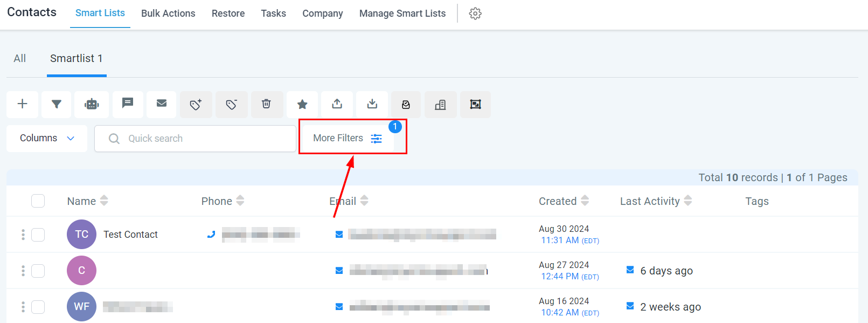
Task: Check the Test Contact row checkbox
Action: pos(38,235)
